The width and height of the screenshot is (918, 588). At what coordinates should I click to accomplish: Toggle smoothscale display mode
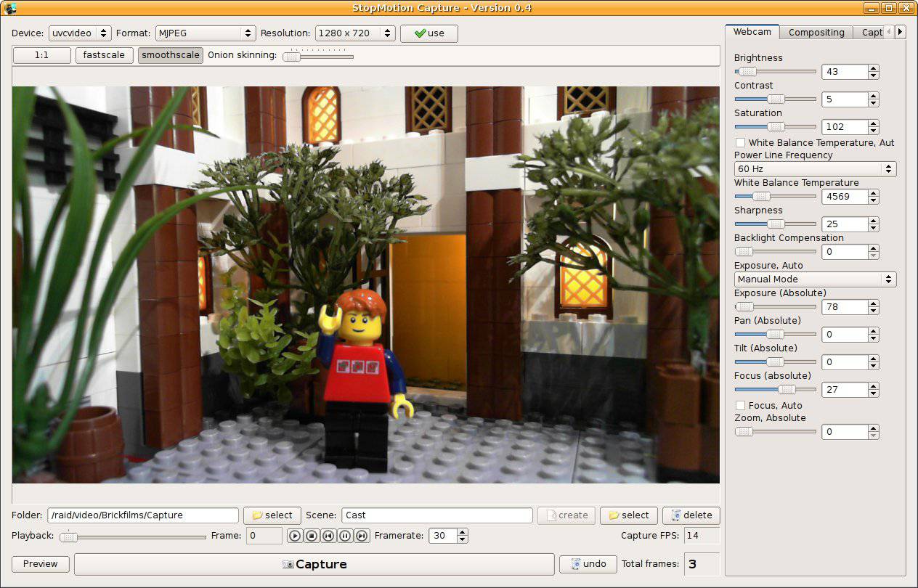pos(171,55)
